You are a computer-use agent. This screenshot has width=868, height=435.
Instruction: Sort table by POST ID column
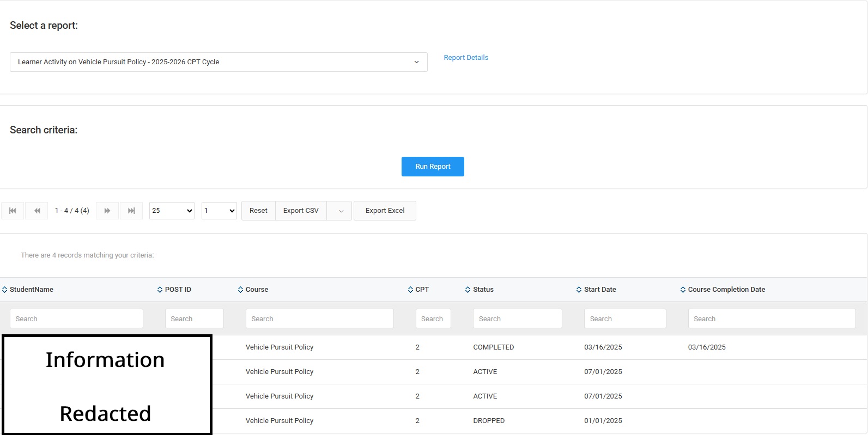click(x=178, y=290)
